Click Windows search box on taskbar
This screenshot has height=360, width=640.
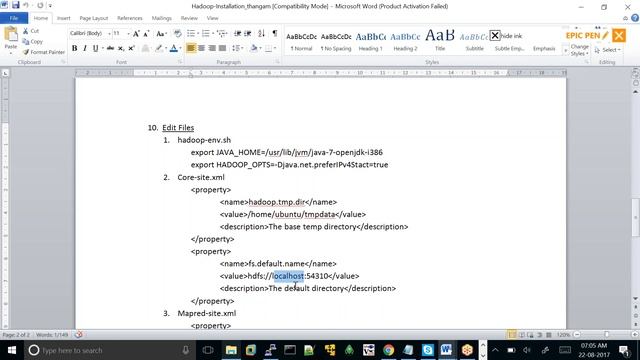[x=109, y=350]
